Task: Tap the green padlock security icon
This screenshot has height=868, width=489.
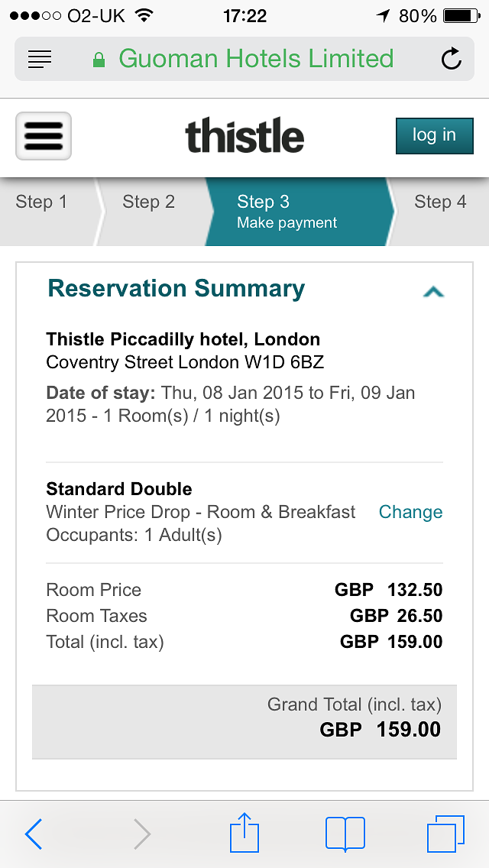Action: [x=99, y=60]
